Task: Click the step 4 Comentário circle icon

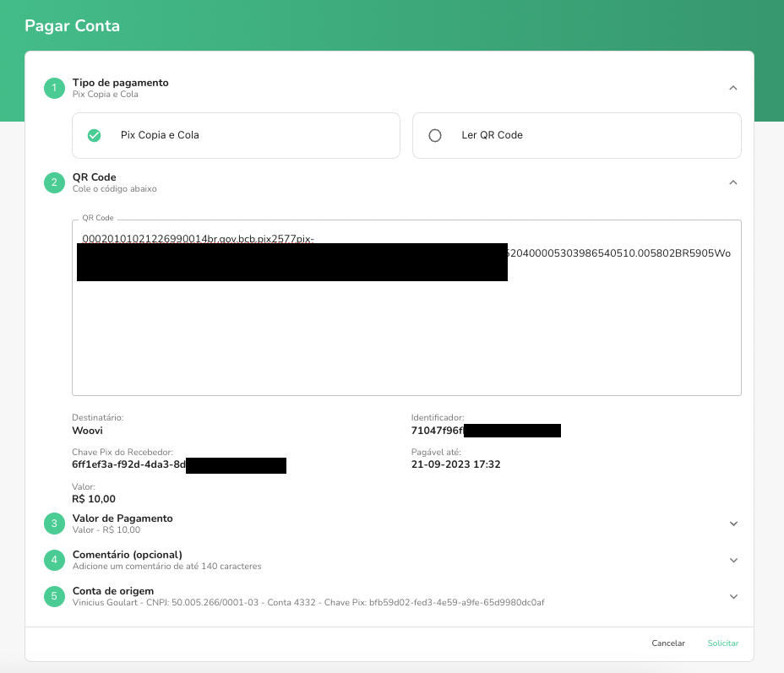Action: (x=54, y=560)
